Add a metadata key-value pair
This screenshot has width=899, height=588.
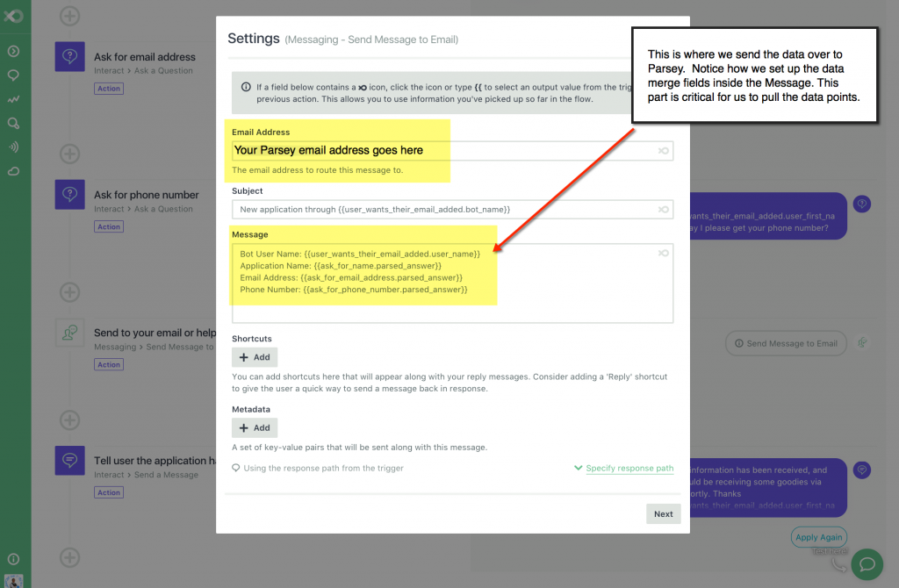254,427
